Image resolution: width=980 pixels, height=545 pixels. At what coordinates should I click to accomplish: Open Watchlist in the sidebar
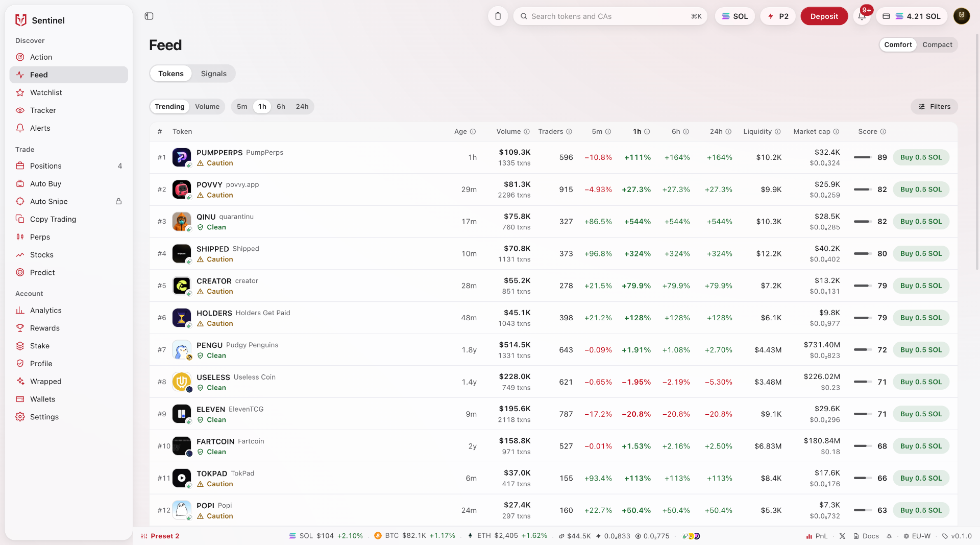pyautogui.click(x=69, y=92)
